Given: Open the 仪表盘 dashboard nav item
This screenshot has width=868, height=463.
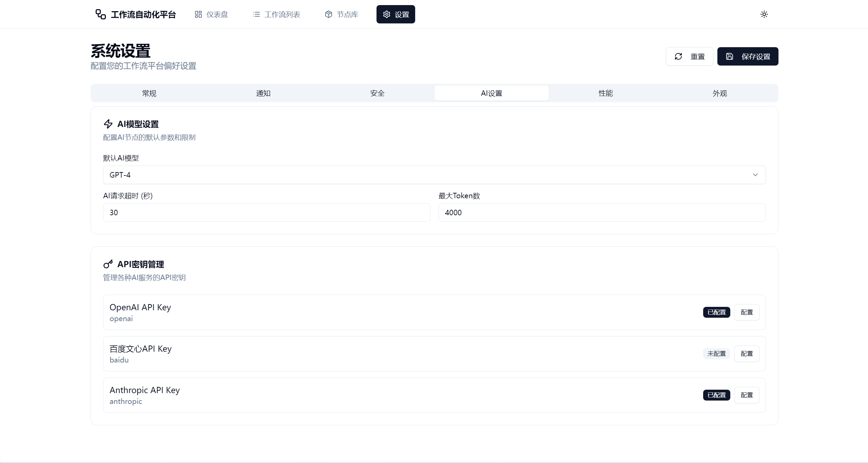Looking at the screenshot, I should click(211, 14).
